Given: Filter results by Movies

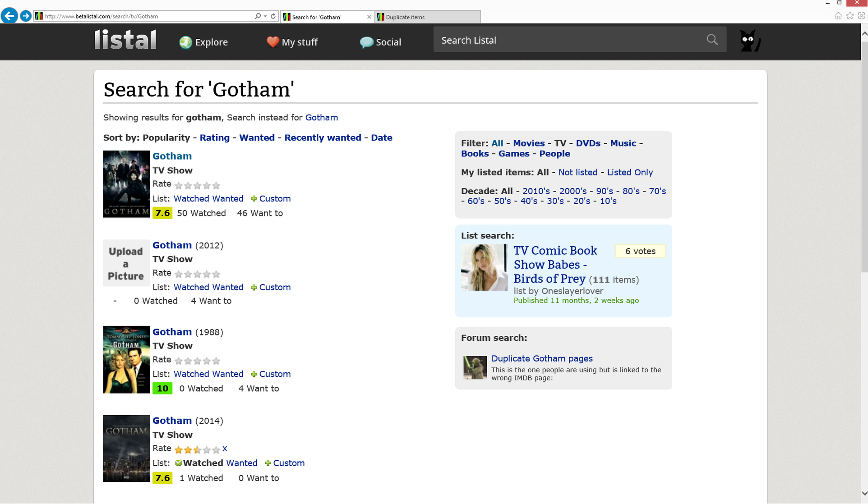Looking at the screenshot, I should pos(529,143).
